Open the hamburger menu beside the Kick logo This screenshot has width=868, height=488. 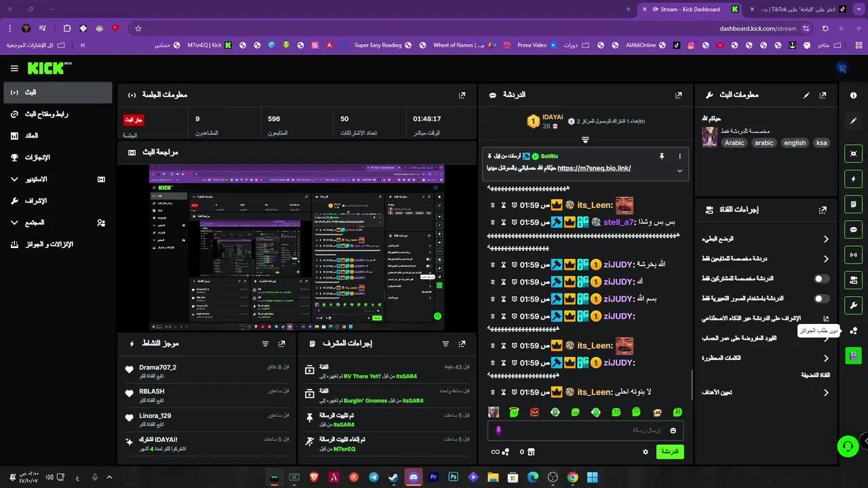(14, 68)
